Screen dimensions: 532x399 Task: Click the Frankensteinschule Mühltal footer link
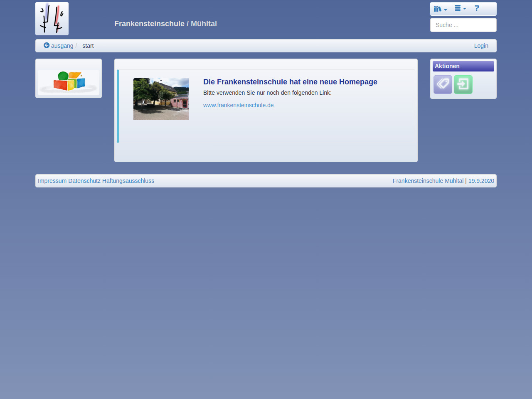point(428,181)
